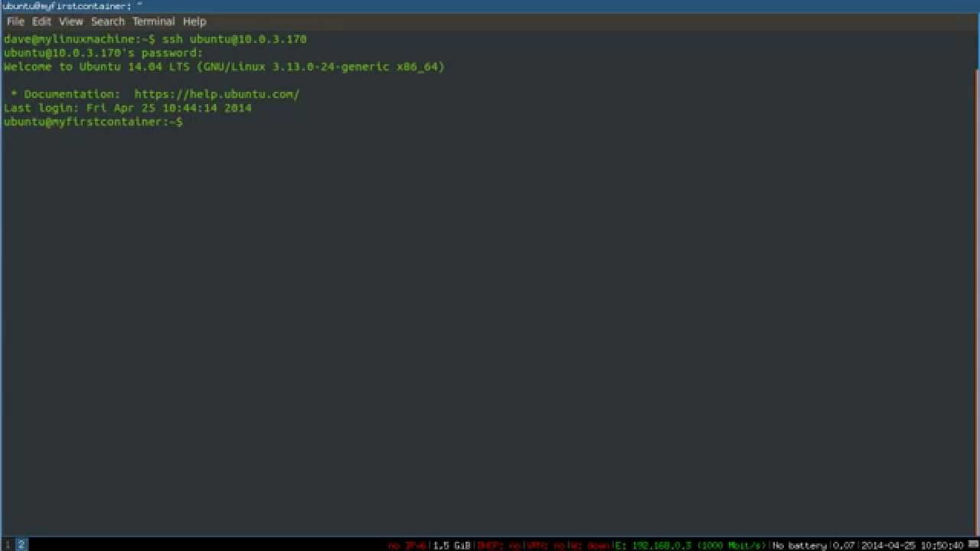Image resolution: width=980 pixels, height=551 pixels.
Task: Click the E: 192.168.0.3 ethernet status
Action: point(690,546)
